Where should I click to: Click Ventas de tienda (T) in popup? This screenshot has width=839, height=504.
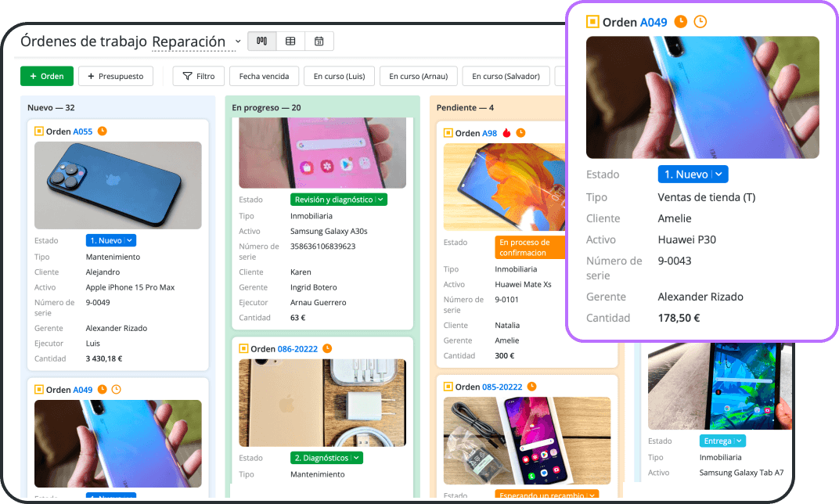706,197
